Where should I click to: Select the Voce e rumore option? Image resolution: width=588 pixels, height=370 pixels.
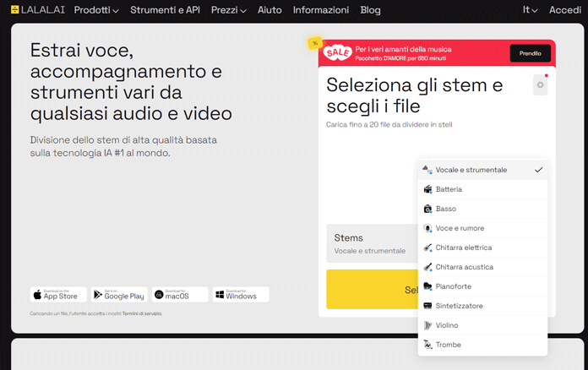click(482, 228)
